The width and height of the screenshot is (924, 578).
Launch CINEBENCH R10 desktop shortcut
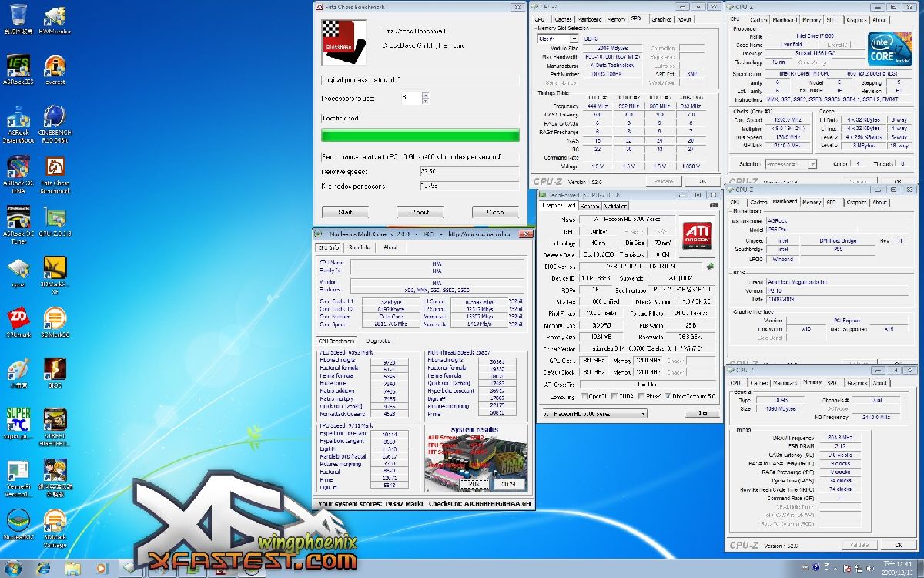click(x=55, y=123)
